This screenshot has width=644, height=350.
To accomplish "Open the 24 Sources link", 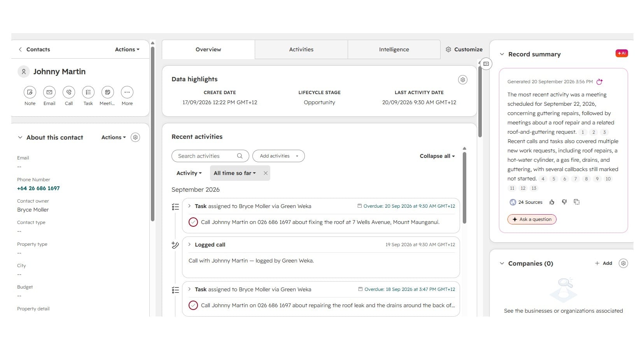I will click(x=530, y=202).
